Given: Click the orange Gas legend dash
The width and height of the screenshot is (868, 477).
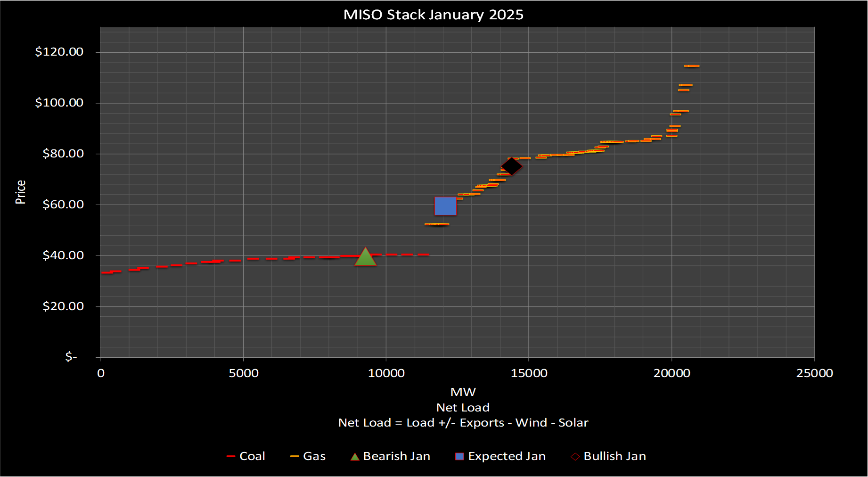Looking at the screenshot, I should pyautogui.click(x=295, y=457).
